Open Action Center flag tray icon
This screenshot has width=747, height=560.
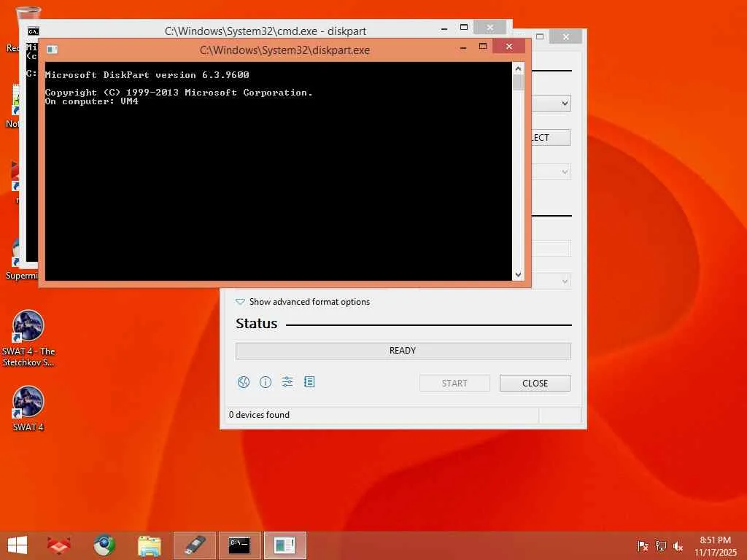643,545
